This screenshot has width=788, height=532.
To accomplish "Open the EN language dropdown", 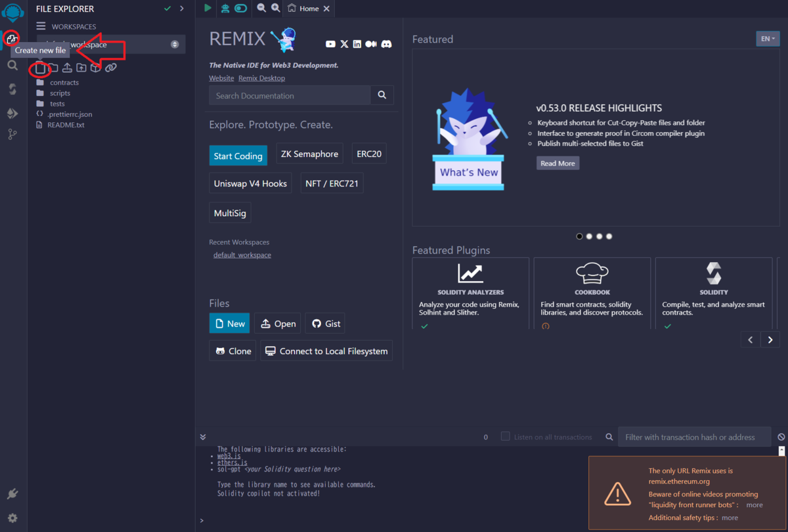I will click(768, 39).
